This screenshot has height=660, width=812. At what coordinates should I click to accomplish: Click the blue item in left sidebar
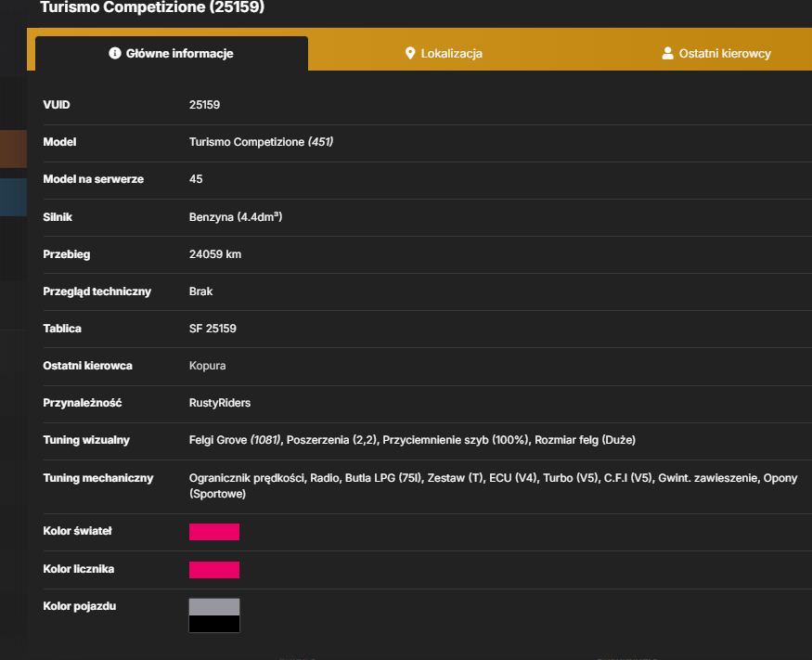pyautogui.click(x=14, y=198)
